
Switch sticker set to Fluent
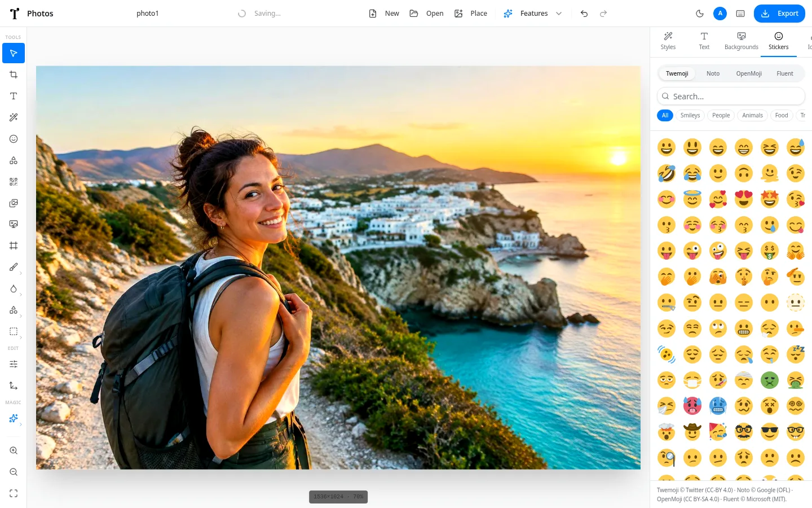tap(784, 73)
